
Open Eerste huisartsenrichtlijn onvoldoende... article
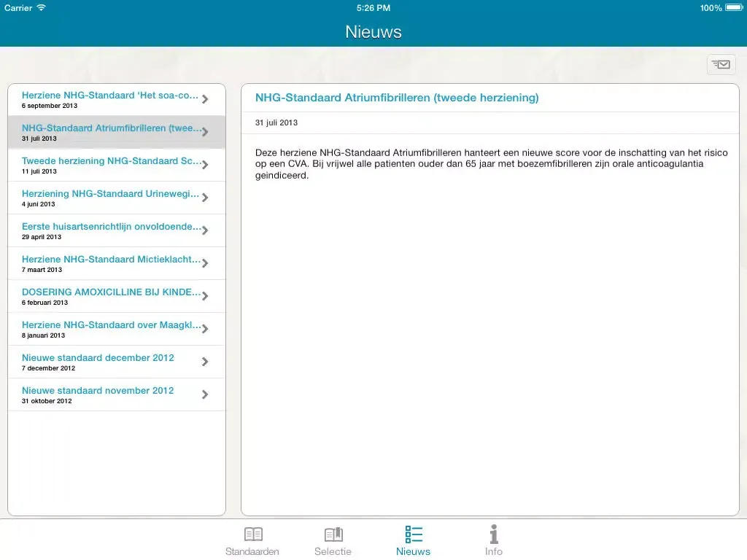109,230
